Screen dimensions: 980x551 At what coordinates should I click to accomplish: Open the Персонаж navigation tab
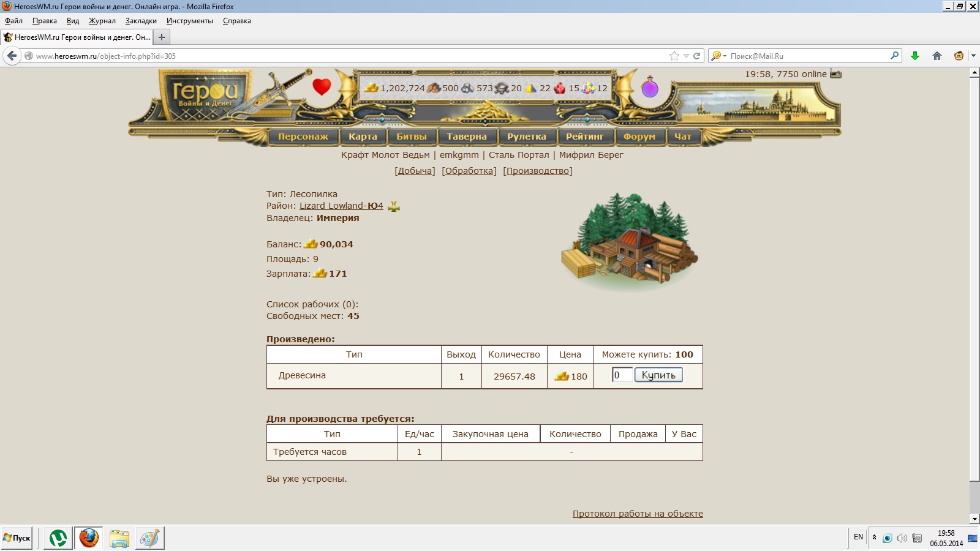pos(303,137)
